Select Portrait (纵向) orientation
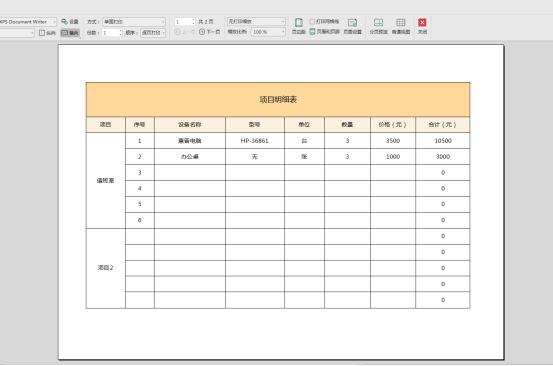The image size is (553, 366). [47, 33]
